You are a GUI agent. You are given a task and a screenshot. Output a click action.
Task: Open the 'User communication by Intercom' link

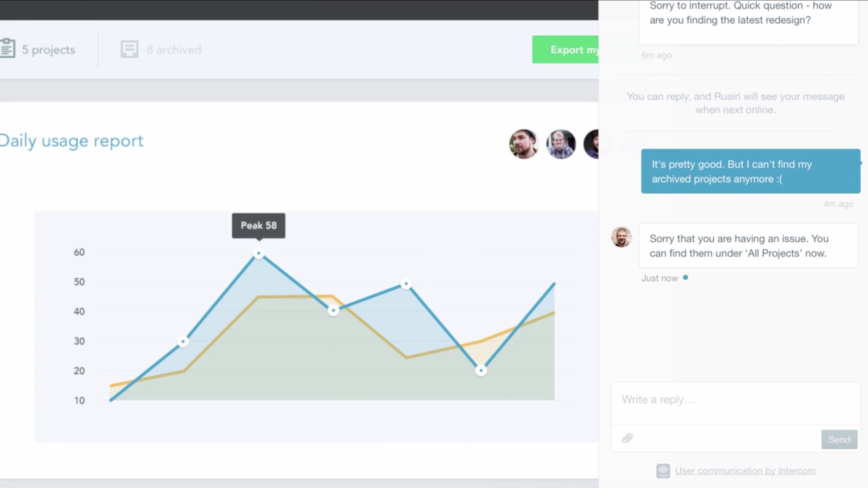[x=745, y=471]
